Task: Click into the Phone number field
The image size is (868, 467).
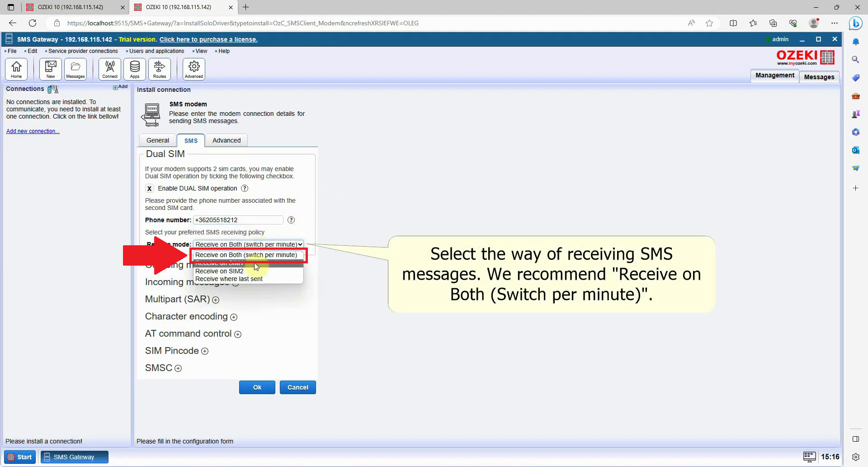Action: pos(238,220)
